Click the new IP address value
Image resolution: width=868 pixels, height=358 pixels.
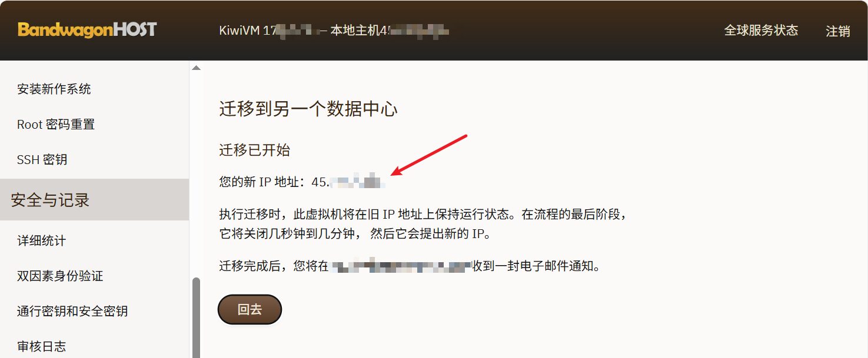[x=348, y=182]
